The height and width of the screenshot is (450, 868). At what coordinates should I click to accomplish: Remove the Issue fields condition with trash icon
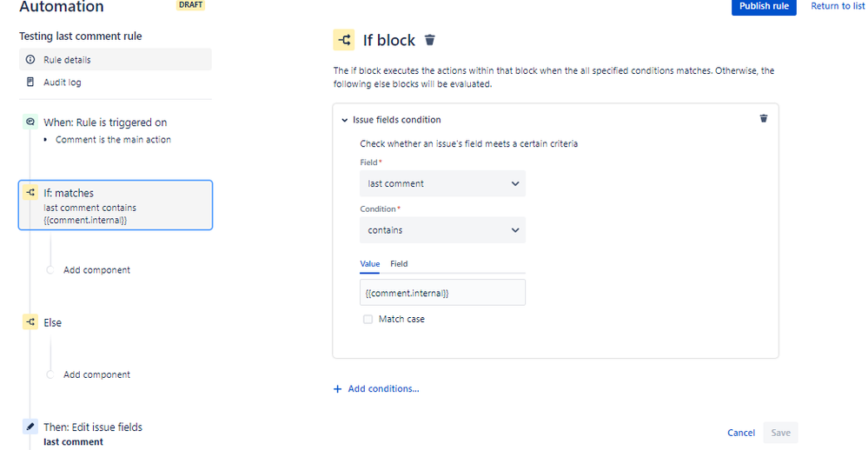[x=764, y=118]
